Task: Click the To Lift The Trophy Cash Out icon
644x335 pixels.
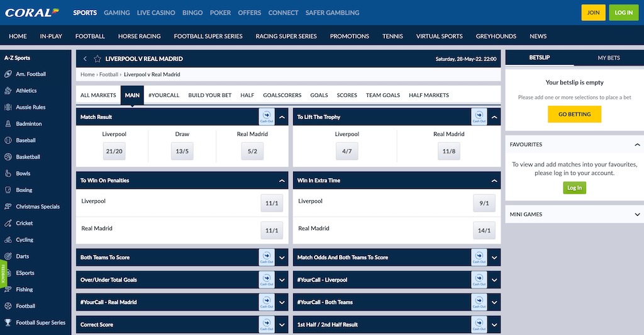Action: click(x=479, y=116)
